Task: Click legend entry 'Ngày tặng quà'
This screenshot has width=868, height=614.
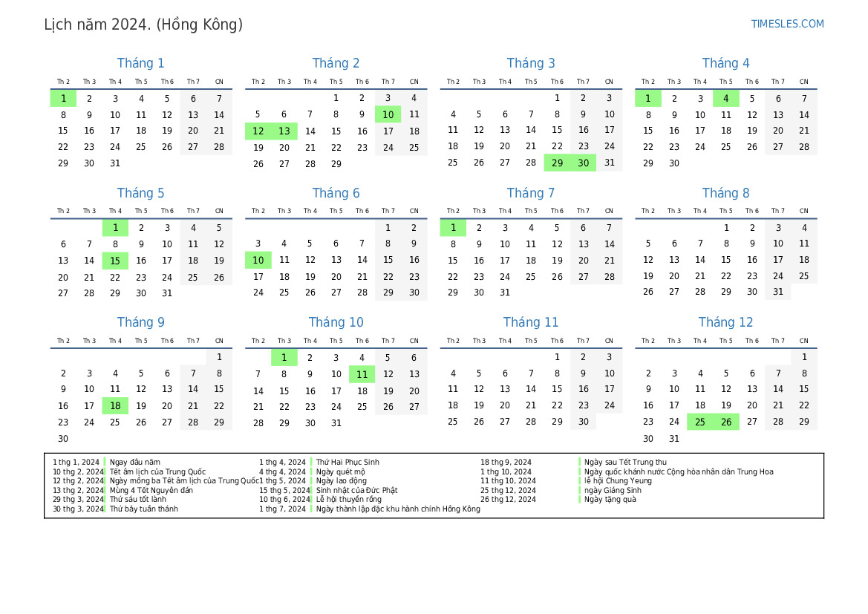Action: click(x=610, y=500)
